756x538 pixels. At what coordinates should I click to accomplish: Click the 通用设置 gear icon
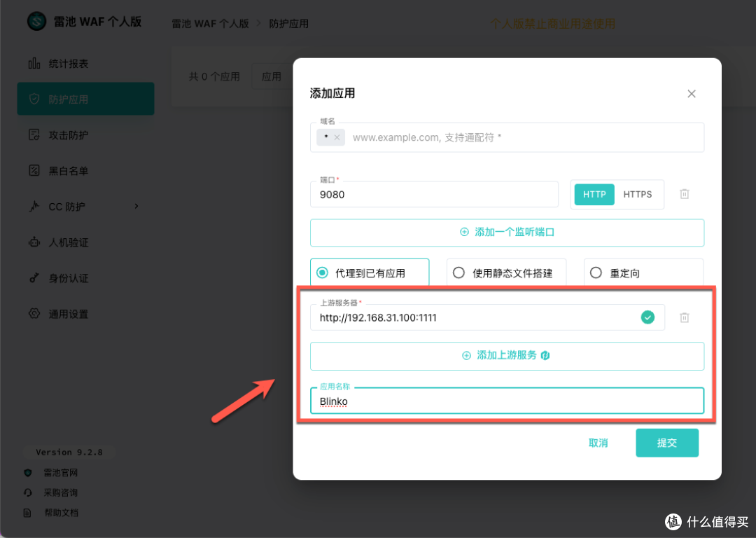coord(34,314)
